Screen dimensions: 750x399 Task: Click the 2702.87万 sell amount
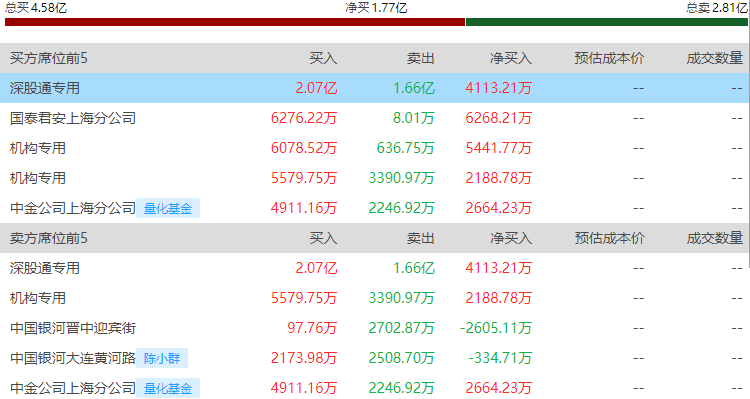[402, 328]
